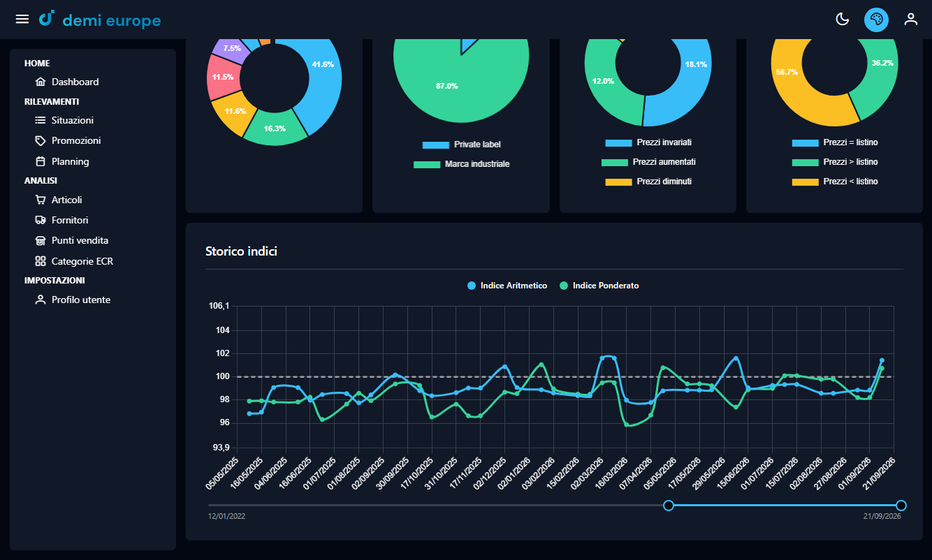This screenshot has width=932, height=560.
Task: Toggle Indice Aritmetico series in legend
Action: click(507, 286)
